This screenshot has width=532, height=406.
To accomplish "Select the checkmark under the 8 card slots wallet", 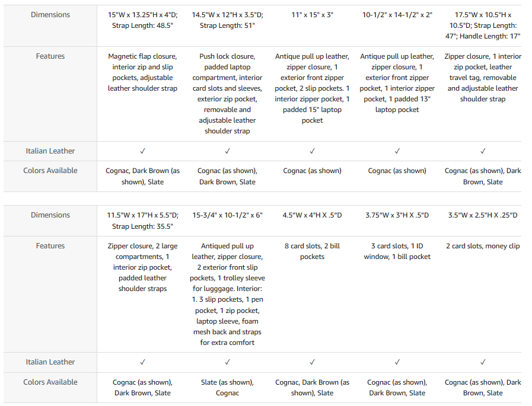I will click(x=312, y=362).
